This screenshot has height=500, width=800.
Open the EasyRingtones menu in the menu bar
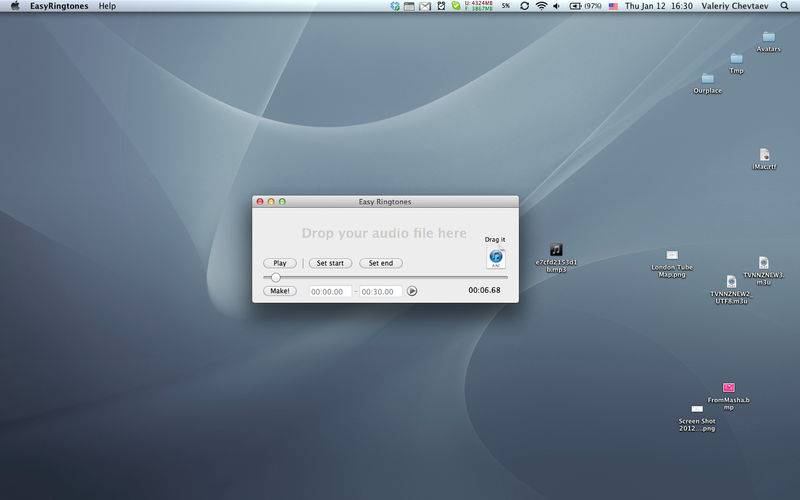pyautogui.click(x=59, y=6)
